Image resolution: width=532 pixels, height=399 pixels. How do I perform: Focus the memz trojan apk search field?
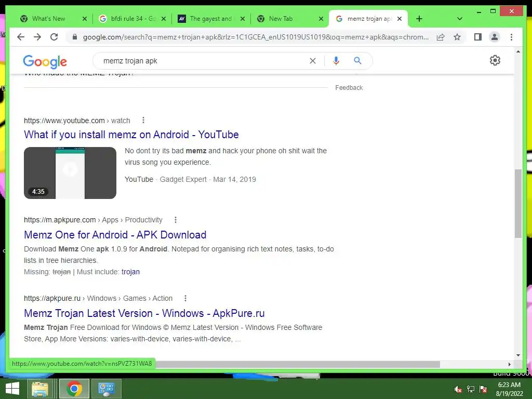point(204,61)
